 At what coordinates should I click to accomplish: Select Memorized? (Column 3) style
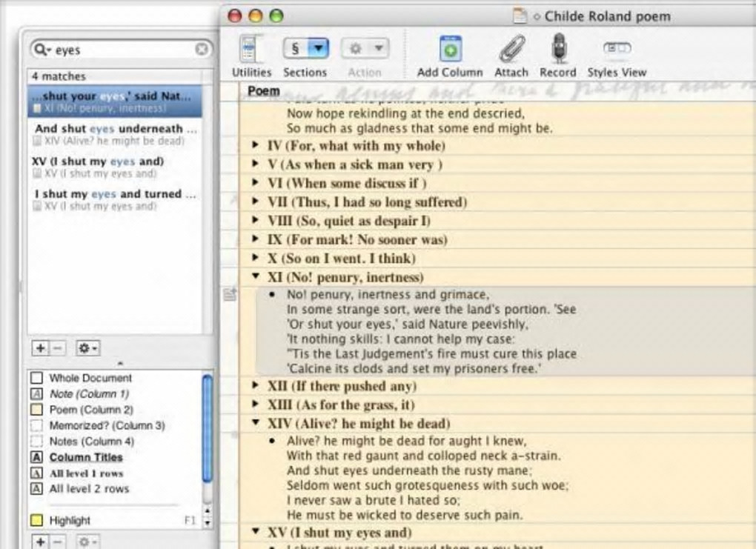[107, 425]
